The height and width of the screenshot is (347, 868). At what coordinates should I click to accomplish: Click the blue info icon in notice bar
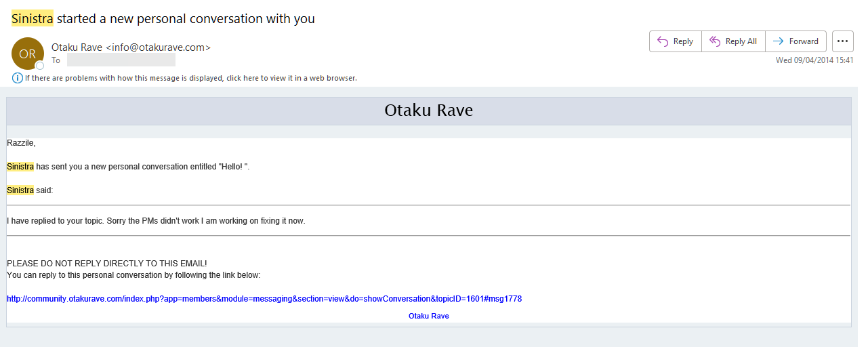coord(18,78)
